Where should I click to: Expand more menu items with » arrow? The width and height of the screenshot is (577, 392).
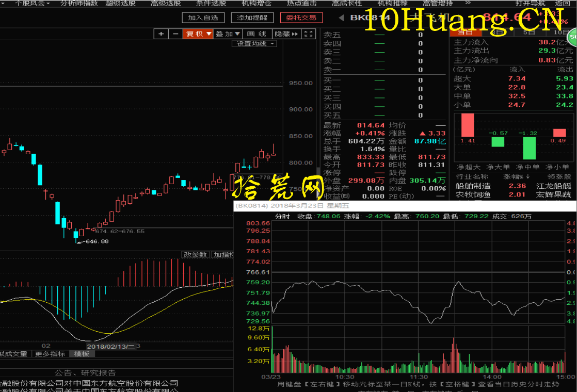468,3
